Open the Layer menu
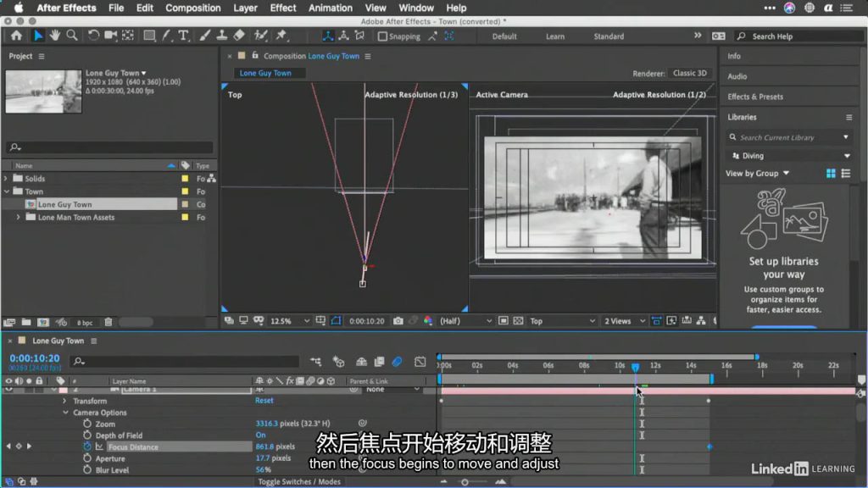The image size is (868, 488). (245, 8)
